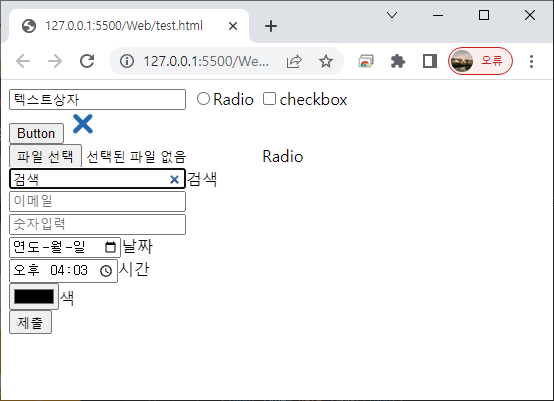This screenshot has width=554, height=401.
Task: Click the standalone Radio label text
Action: (x=283, y=156)
